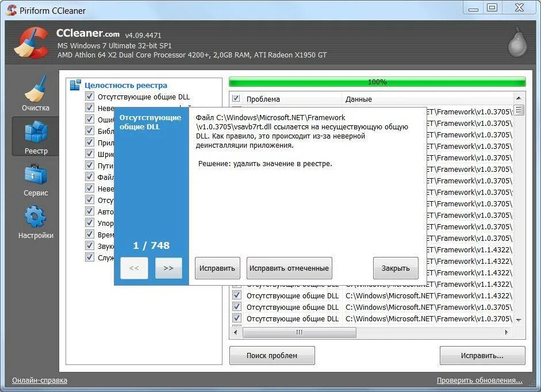Click the AMD Athlon 64 X2 processor text
The width and height of the screenshot is (541, 392).
click(x=192, y=55)
